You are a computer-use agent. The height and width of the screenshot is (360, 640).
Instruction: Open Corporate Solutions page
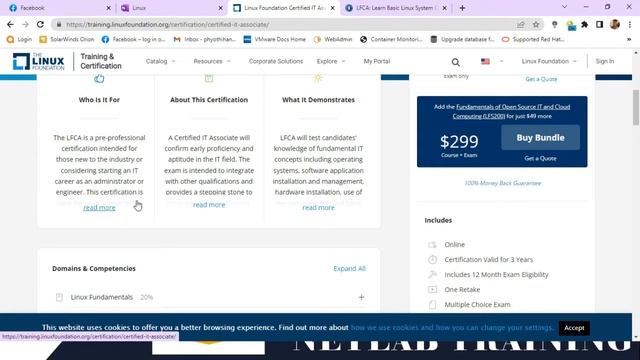coord(276,61)
